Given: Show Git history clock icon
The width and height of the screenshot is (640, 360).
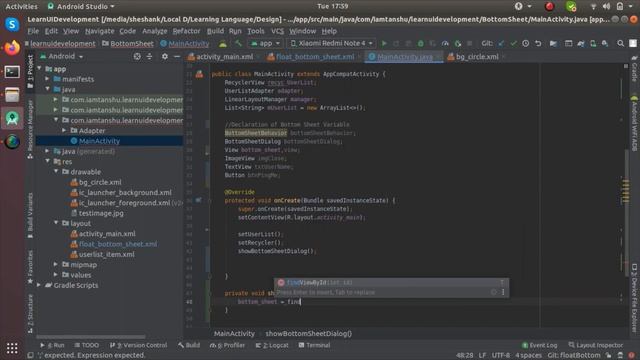Looking at the screenshot, I should [526, 43].
